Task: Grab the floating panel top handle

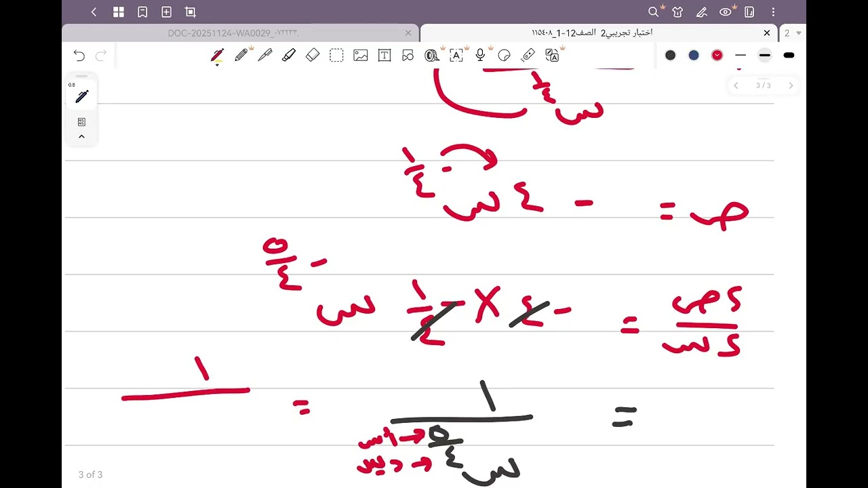Action: click(x=81, y=76)
